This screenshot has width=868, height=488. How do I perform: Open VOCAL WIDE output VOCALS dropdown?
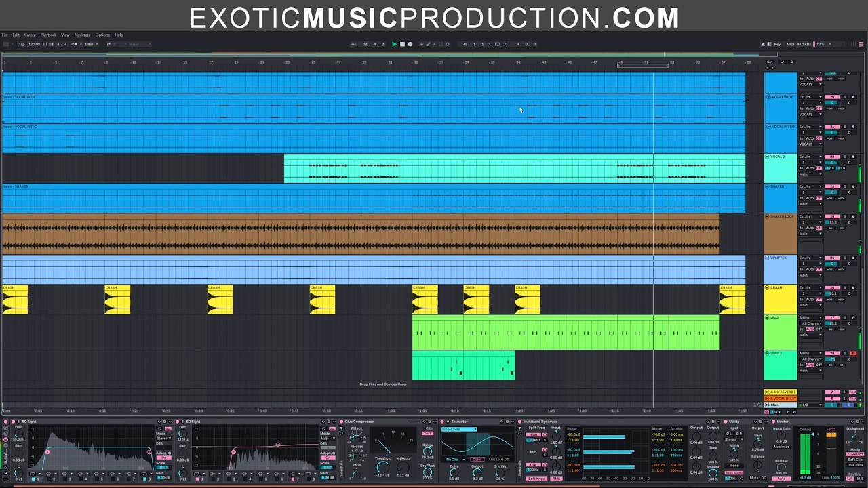point(810,115)
